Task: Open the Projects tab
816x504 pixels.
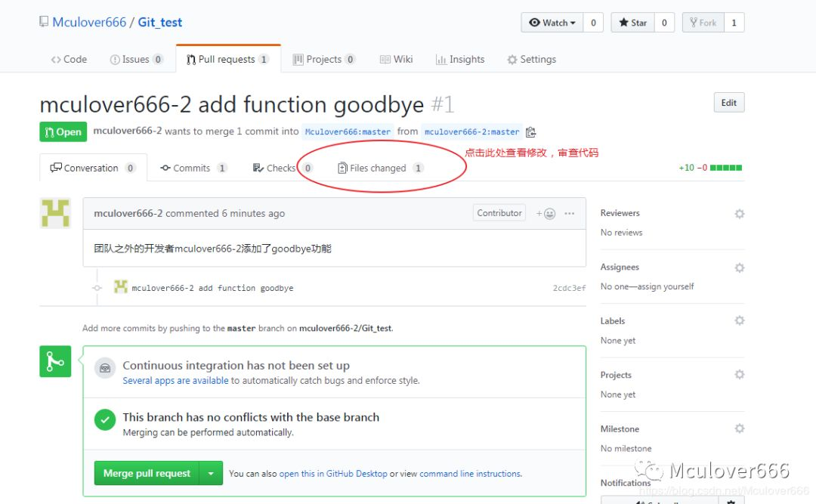Action: click(x=323, y=60)
